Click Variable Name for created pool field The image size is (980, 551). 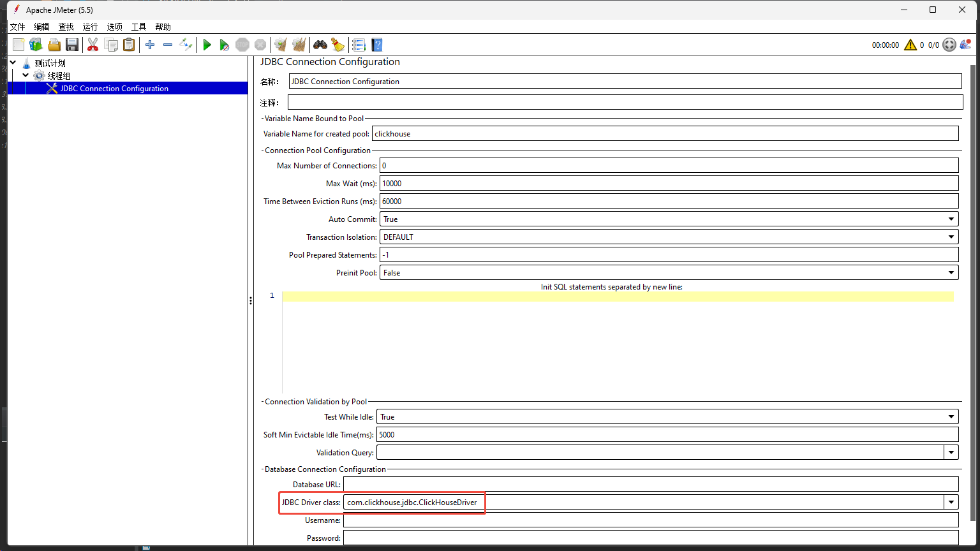click(x=665, y=133)
